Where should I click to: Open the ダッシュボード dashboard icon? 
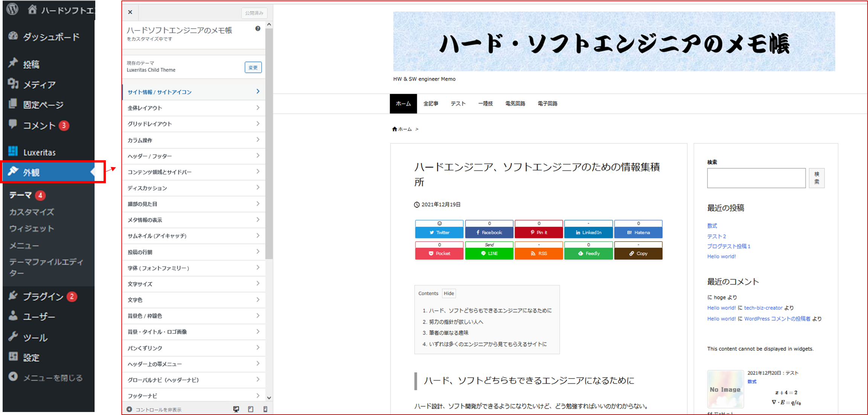click(x=13, y=36)
